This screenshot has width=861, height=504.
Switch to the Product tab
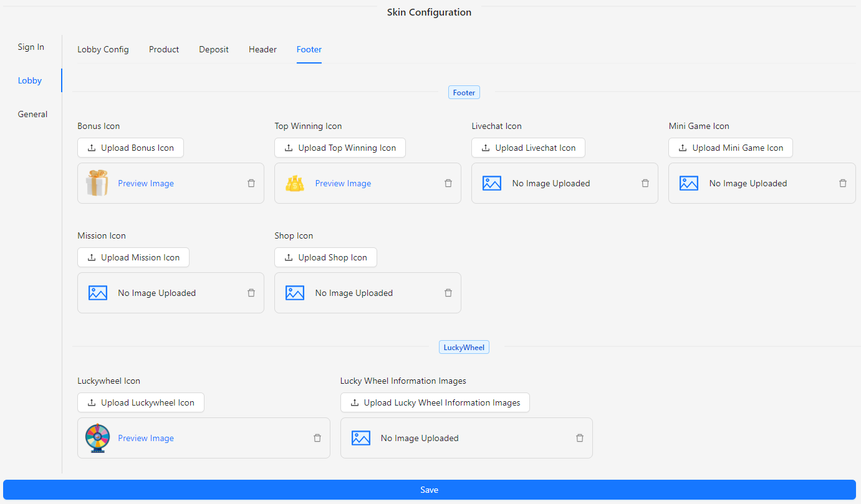click(x=163, y=49)
